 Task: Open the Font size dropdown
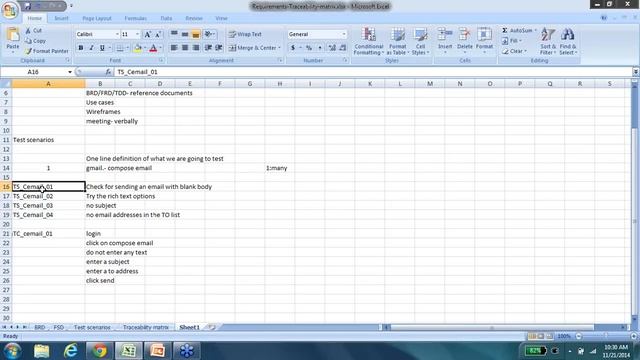[137, 35]
